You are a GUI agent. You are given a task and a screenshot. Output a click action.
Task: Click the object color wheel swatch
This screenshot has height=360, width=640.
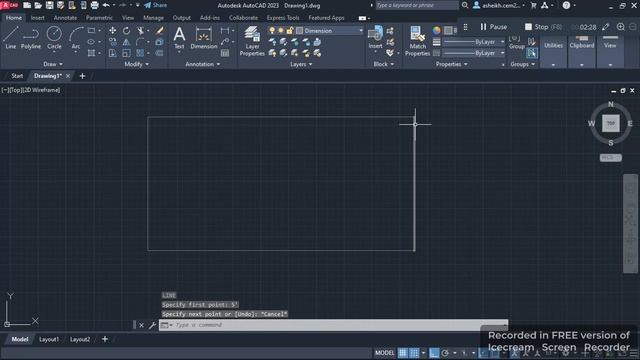pyautogui.click(x=437, y=31)
